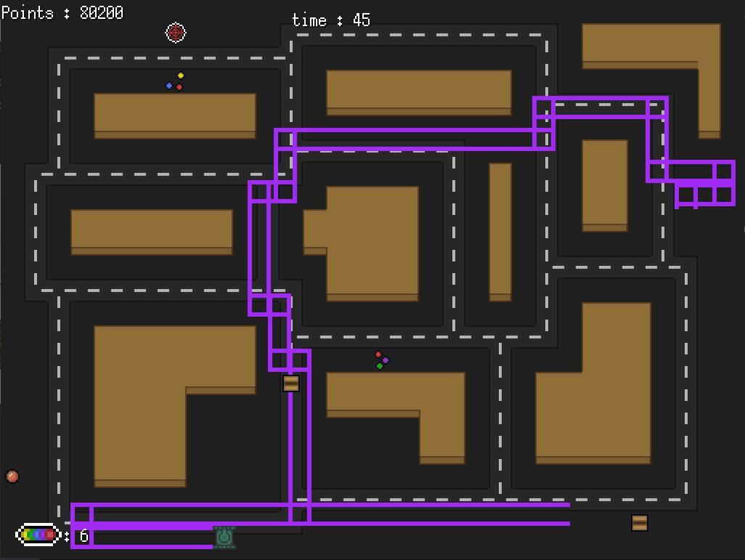
Task: Click the wooden crate on the purple path
Action: 291,384
